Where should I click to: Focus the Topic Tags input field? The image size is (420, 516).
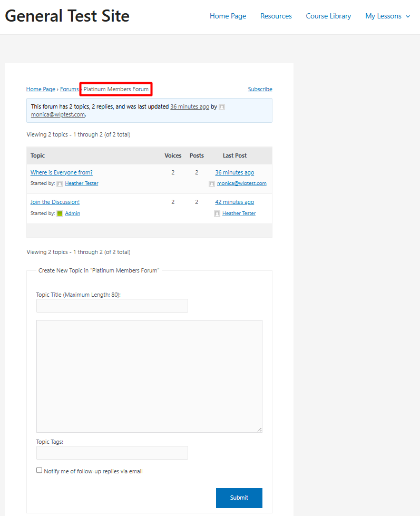click(x=112, y=453)
